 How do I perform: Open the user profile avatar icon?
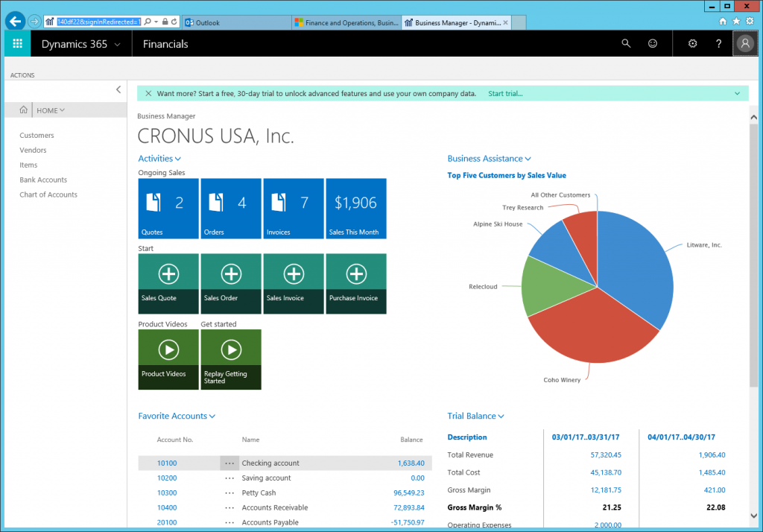(745, 43)
